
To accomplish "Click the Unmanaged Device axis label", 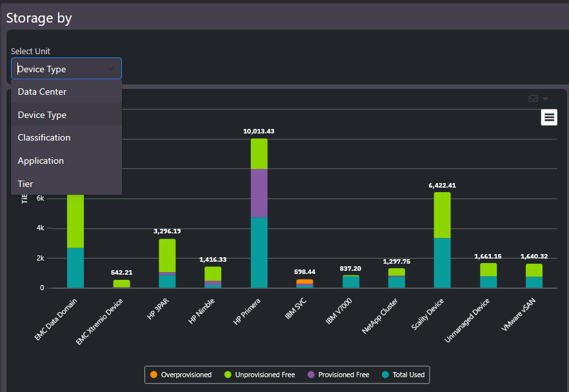I will point(467,320).
